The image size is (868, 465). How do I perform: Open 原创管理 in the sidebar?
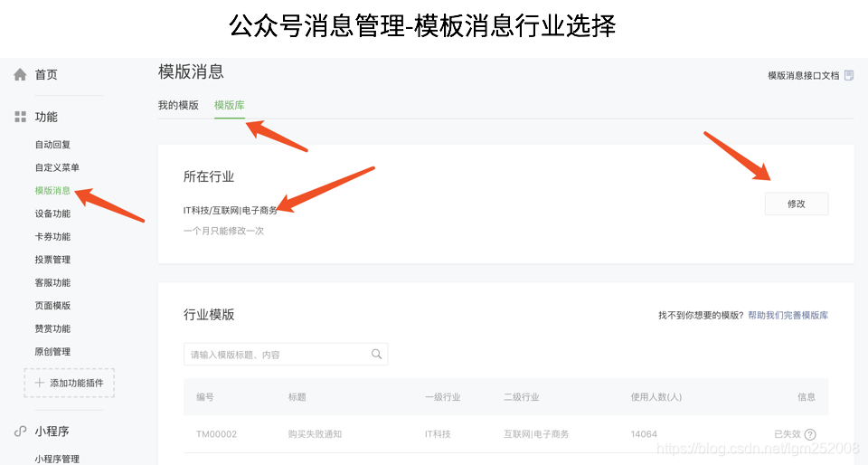[x=52, y=352]
